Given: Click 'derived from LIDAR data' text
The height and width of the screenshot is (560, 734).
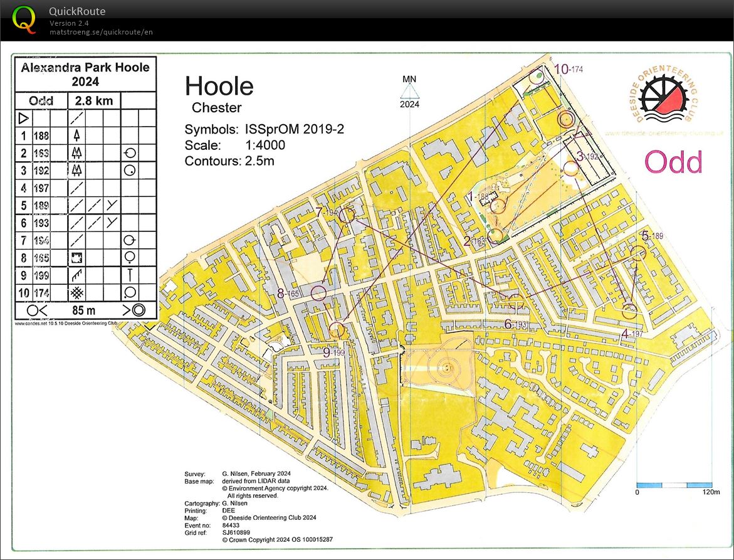Looking at the screenshot, I should click(x=256, y=481).
